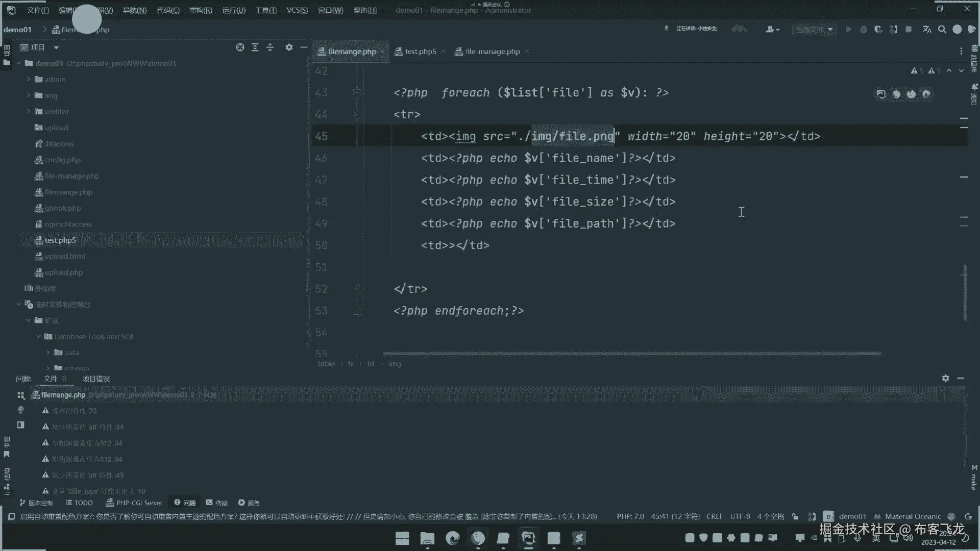Click the Edge icon in Windows taskbar

coord(452,538)
